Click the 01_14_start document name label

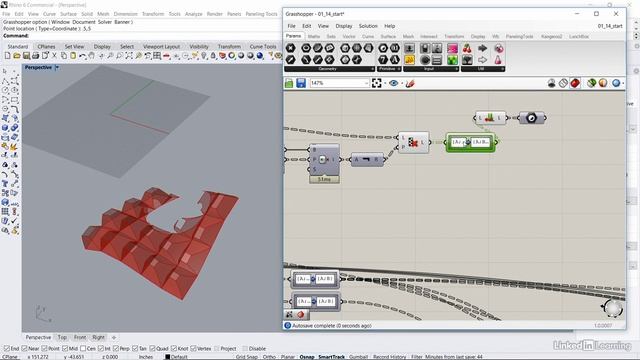610,26
